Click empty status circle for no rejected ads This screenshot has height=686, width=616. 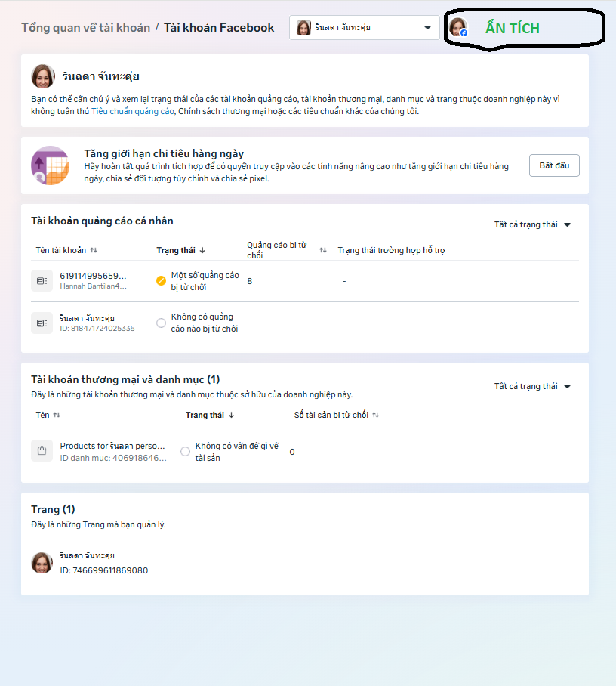click(162, 323)
